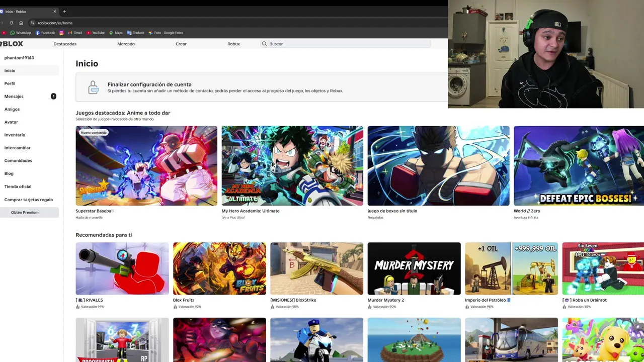The image size is (644, 362).
Task: Open the Facebook bookmark
Action: click(x=45, y=33)
